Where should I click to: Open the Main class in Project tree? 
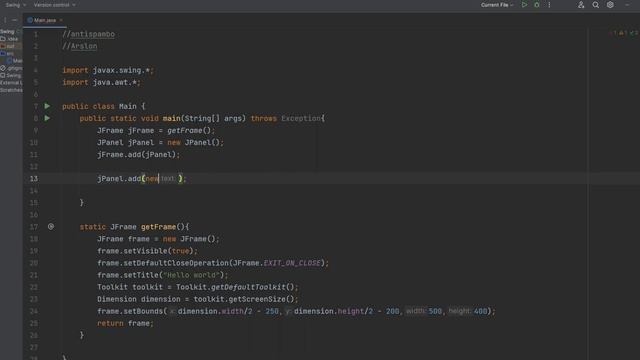coord(15,61)
